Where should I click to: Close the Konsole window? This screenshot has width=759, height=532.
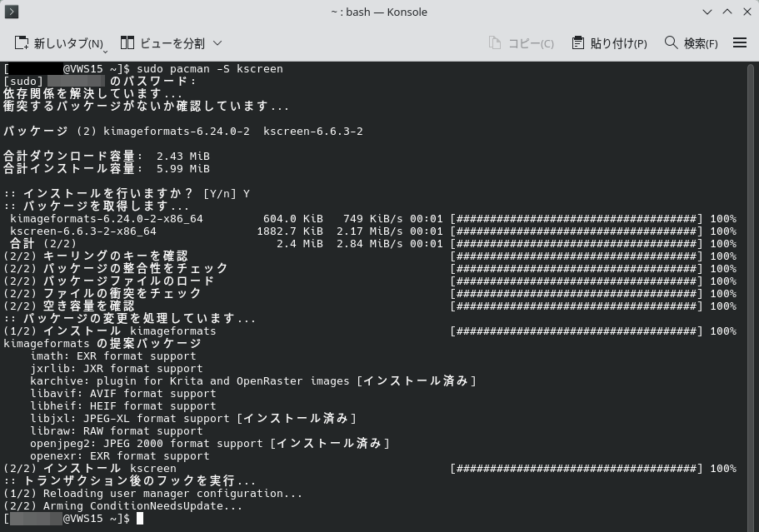tap(744, 12)
